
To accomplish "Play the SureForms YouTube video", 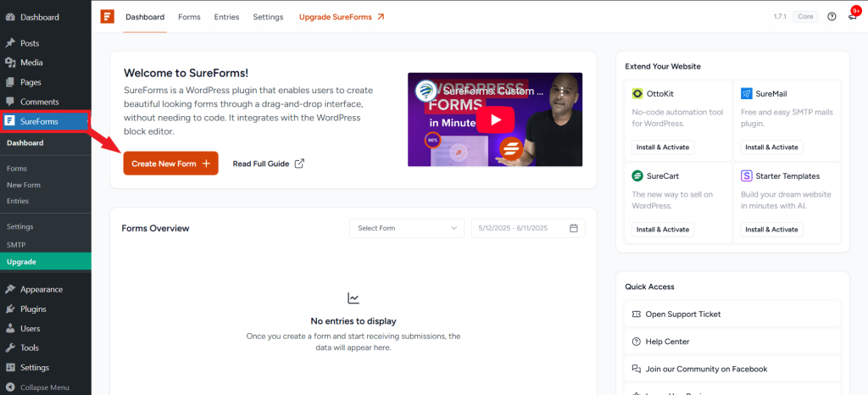I will [x=495, y=120].
